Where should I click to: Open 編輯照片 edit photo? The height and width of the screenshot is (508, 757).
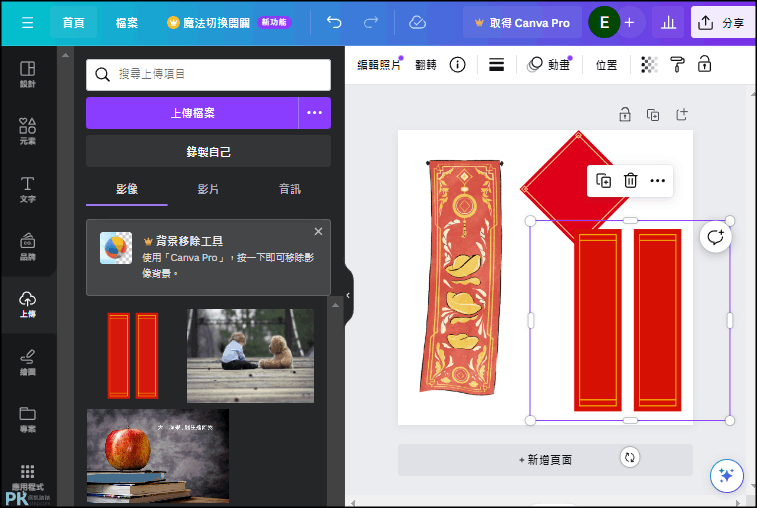pyautogui.click(x=379, y=65)
